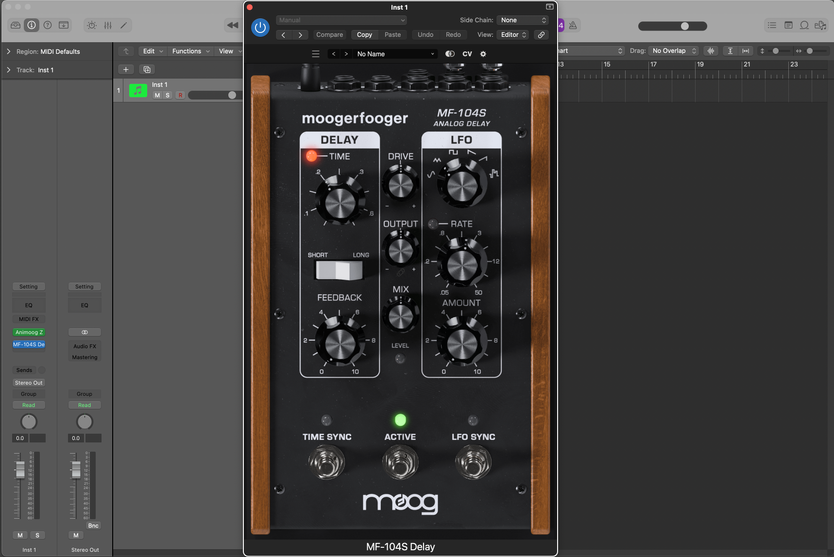This screenshot has height=557, width=834.
Task: Solo the Inst 1 track in the track header
Action: click(x=168, y=95)
